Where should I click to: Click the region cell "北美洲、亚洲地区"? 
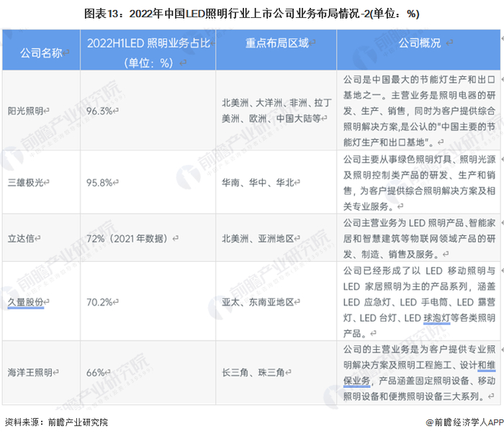(258, 238)
